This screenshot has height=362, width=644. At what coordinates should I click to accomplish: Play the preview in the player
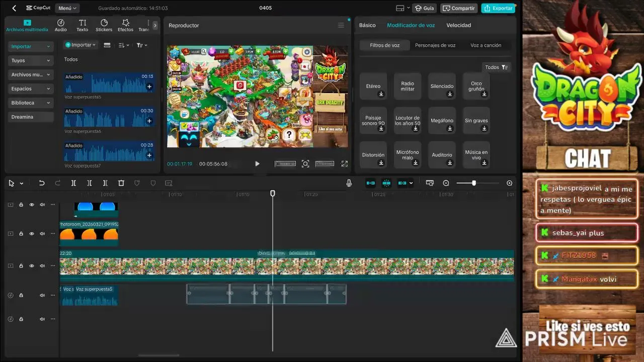pos(257,163)
